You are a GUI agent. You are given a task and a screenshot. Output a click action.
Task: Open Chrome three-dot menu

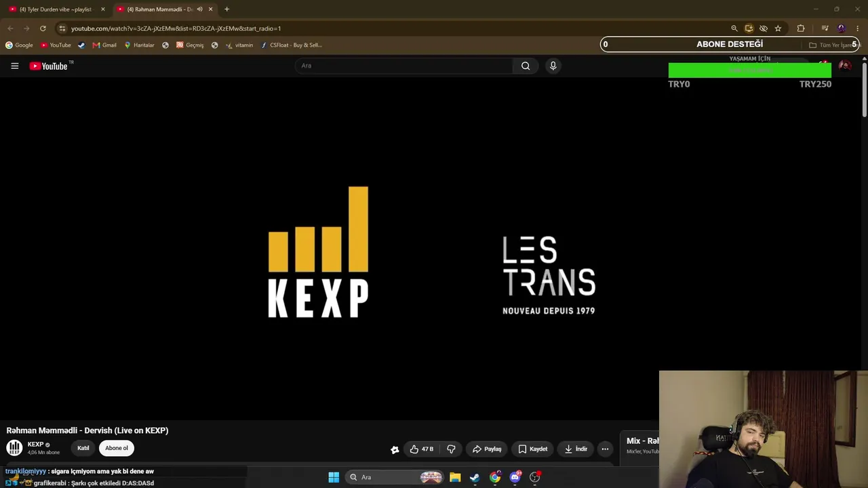[x=858, y=28]
